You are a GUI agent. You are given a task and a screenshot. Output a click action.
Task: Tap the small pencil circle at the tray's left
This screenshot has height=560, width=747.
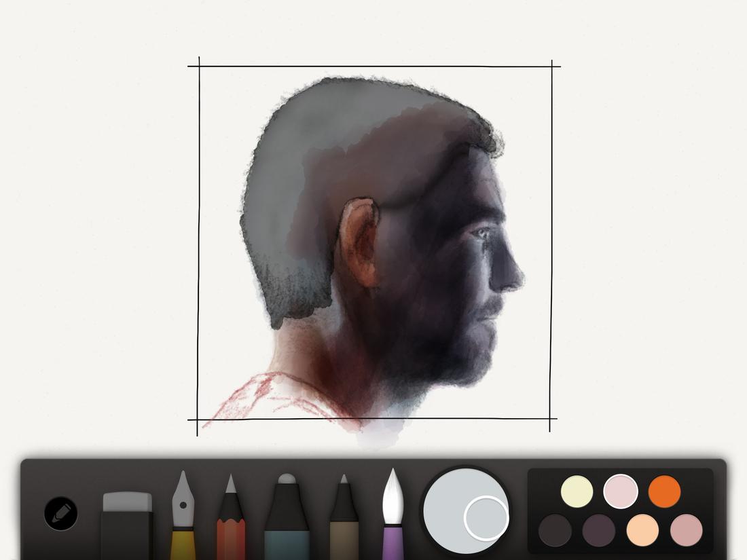point(61,514)
